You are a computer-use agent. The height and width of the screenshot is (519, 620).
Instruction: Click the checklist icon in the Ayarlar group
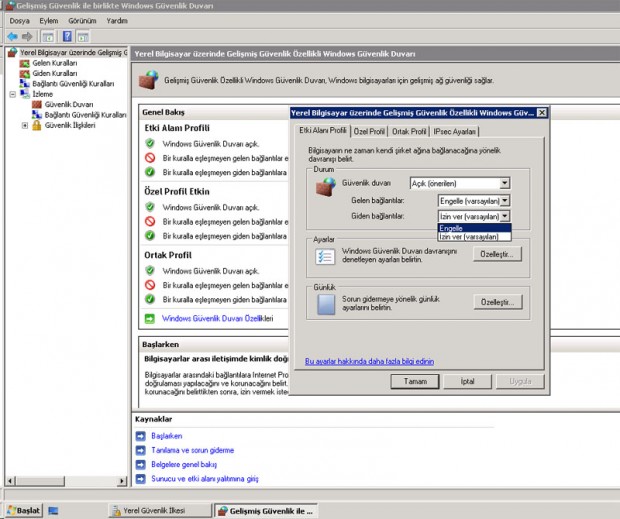[x=325, y=257]
